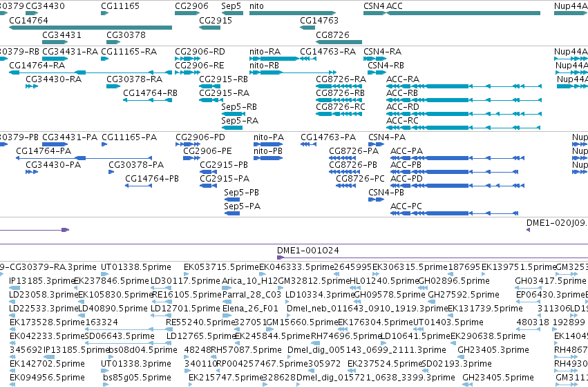Viewport: 588px width, 388px height.
Task: Select the Sep5 gene label
Action: click(x=231, y=6)
